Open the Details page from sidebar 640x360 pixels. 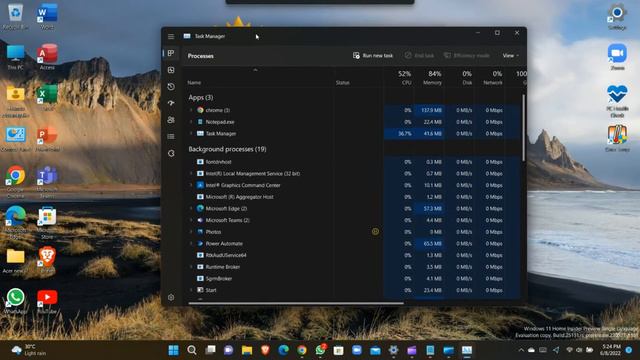[171, 136]
